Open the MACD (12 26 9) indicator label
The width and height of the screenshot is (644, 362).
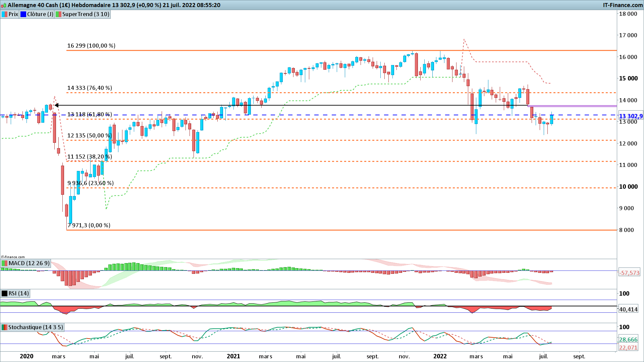click(29, 263)
